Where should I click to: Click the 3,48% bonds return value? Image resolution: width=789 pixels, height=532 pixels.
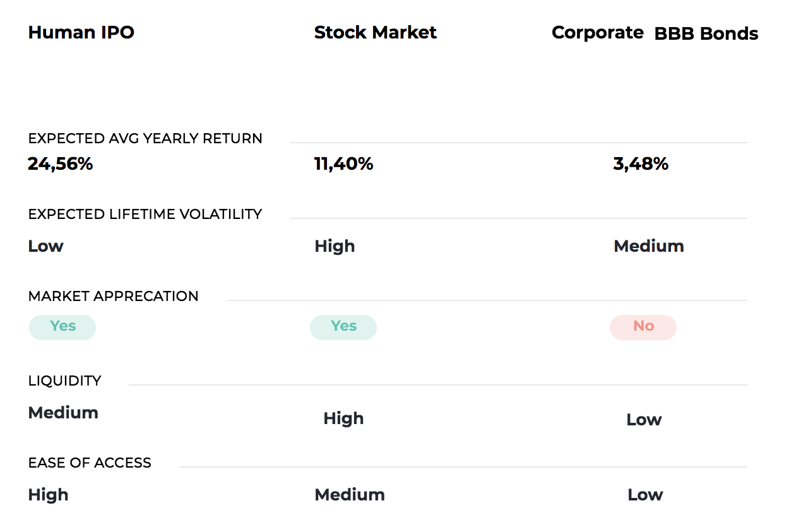(x=641, y=164)
